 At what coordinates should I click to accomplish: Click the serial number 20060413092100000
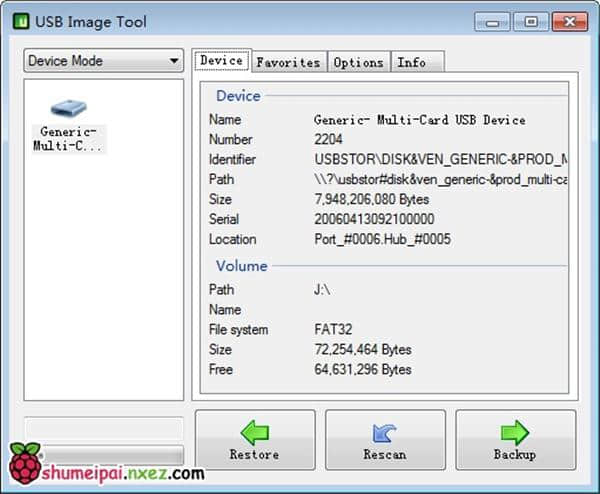point(373,219)
